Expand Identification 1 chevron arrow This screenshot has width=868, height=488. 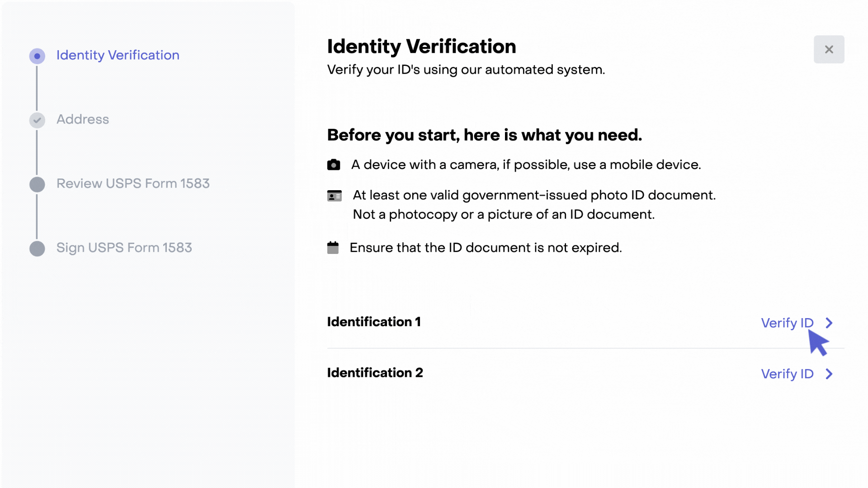pos(829,323)
